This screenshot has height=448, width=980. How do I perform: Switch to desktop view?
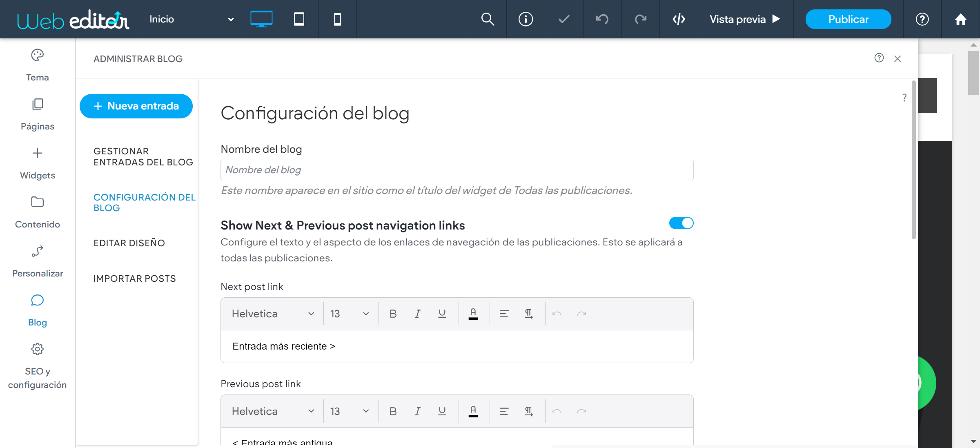(x=261, y=19)
